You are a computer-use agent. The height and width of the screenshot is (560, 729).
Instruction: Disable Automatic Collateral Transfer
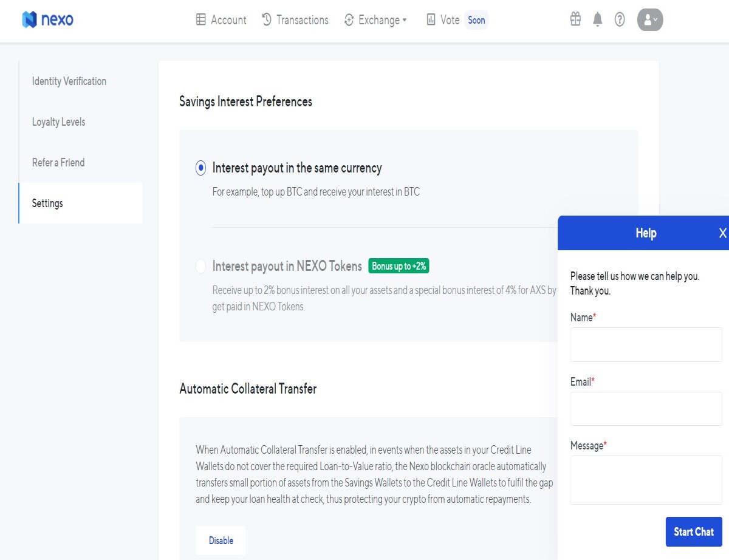(221, 541)
